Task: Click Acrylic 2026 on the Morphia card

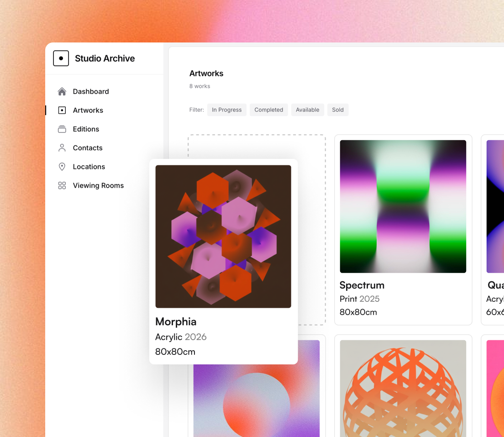Action: point(181,337)
